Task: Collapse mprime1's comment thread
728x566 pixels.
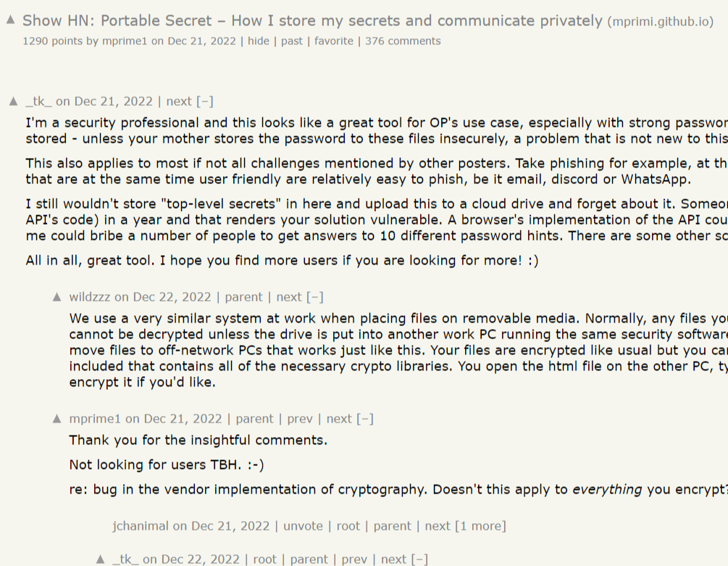Action: [x=365, y=418]
